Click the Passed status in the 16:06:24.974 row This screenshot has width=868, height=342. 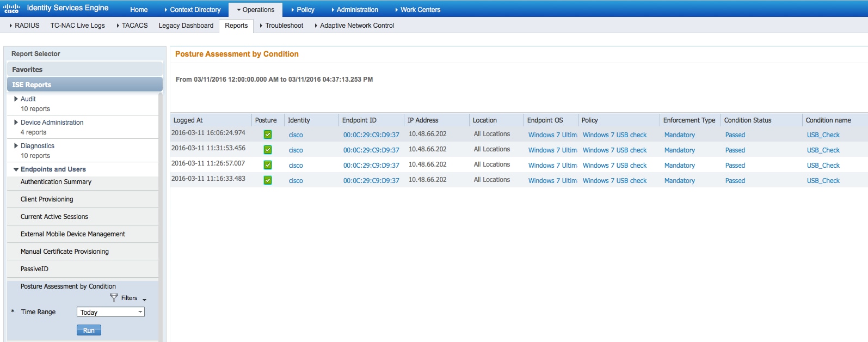click(735, 135)
